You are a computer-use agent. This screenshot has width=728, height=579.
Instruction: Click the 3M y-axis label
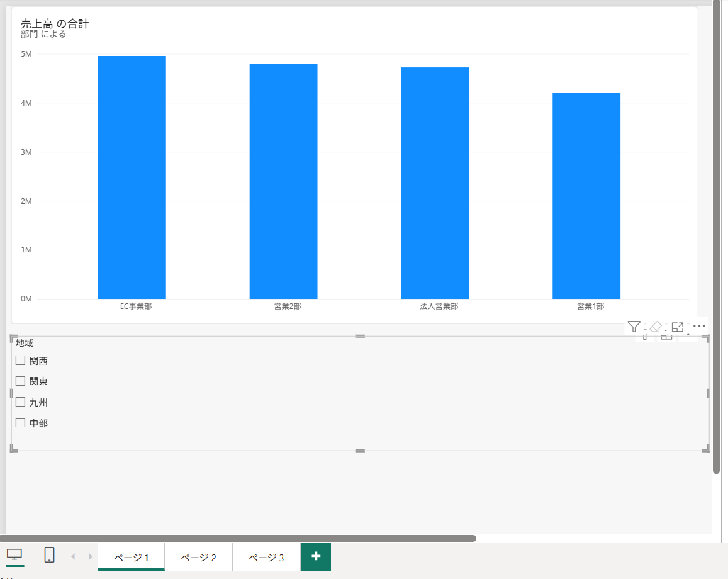coord(26,152)
